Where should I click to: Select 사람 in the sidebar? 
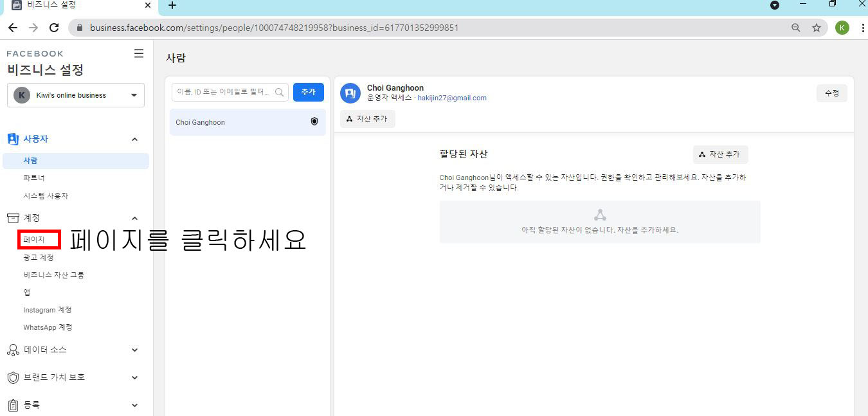point(76,161)
